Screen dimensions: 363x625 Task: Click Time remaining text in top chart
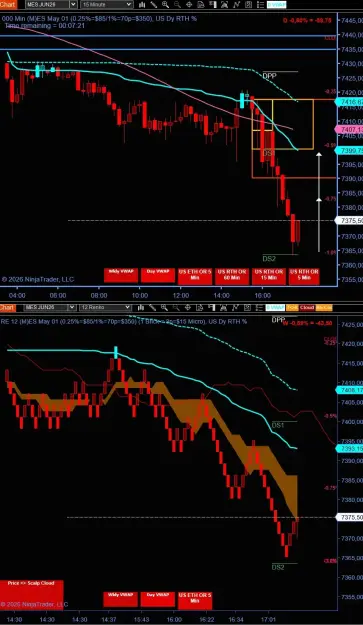tap(45, 25)
